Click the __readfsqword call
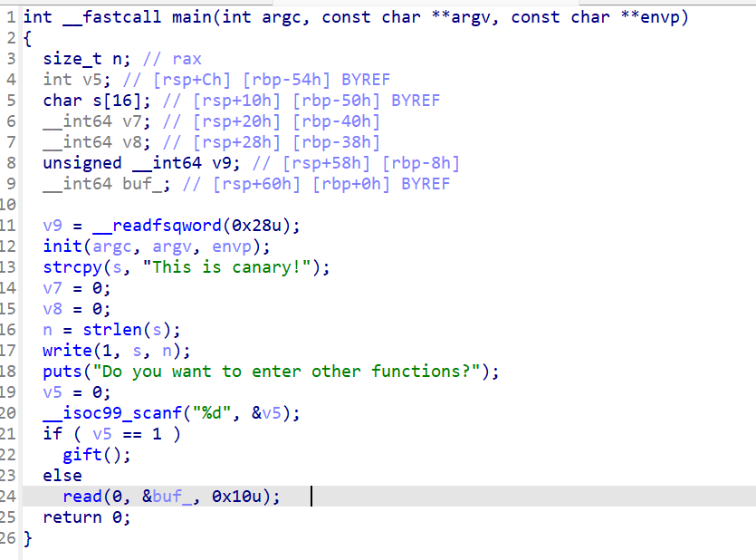756x560 pixels. (x=196, y=226)
